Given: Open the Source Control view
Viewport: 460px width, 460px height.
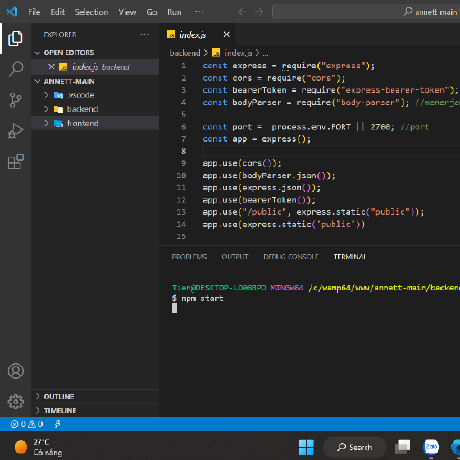Looking at the screenshot, I should pyautogui.click(x=15, y=100).
